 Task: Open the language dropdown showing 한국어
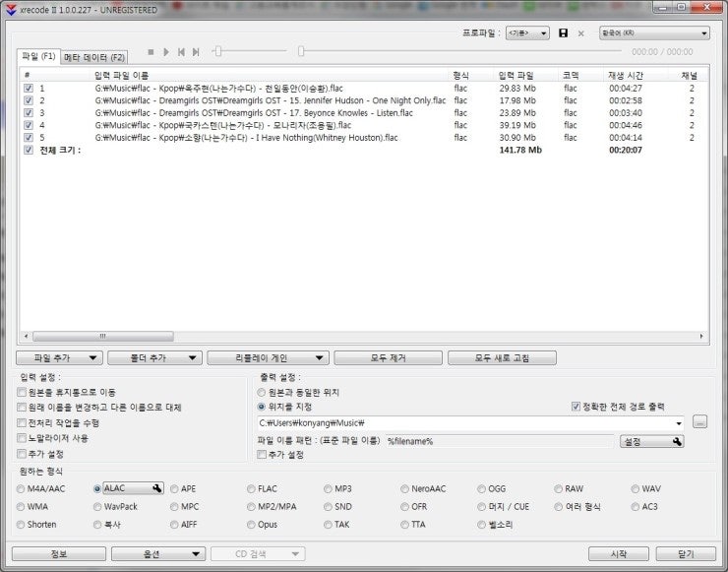click(654, 33)
